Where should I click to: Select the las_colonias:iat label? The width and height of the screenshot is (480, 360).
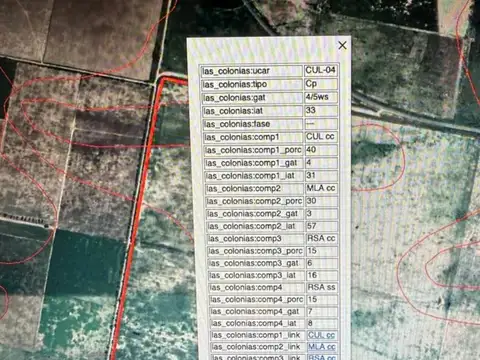234,111
